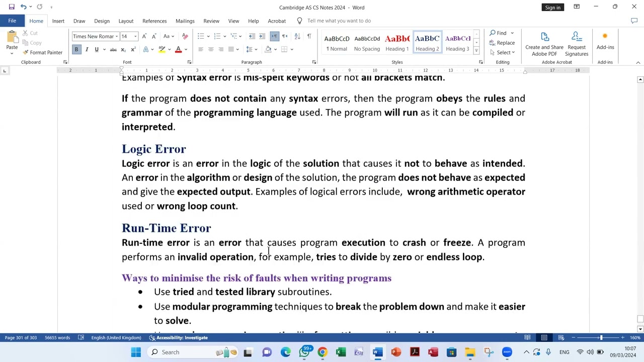This screenshot has width=644, height=362.
Task: Click the Replace button in Editing group
Action: point(502,43)
